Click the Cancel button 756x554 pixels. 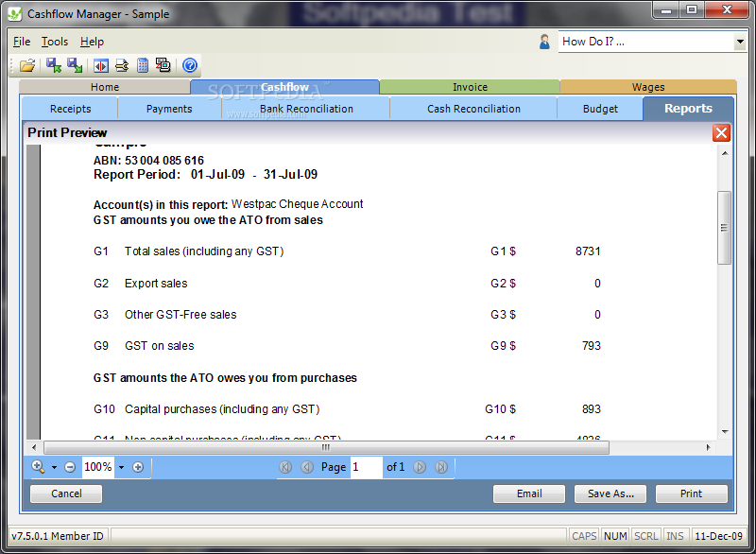pyautogui.click(x=66, y=493)
